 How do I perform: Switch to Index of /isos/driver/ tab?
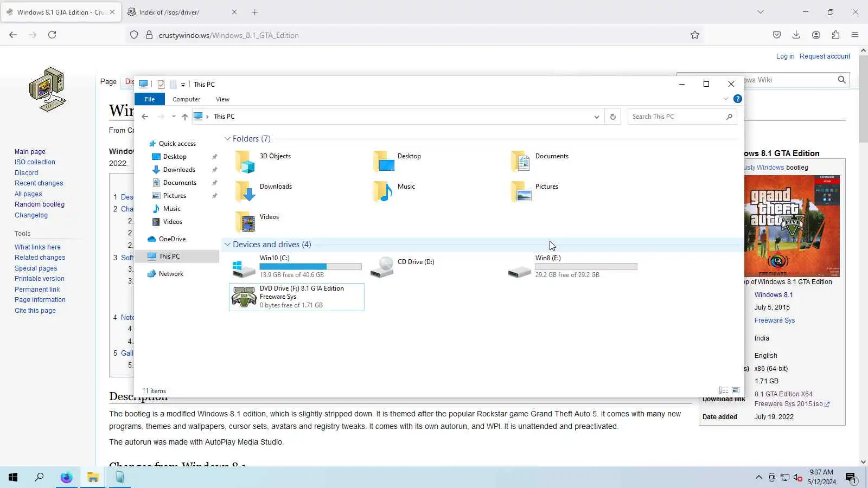click(182, 12)
